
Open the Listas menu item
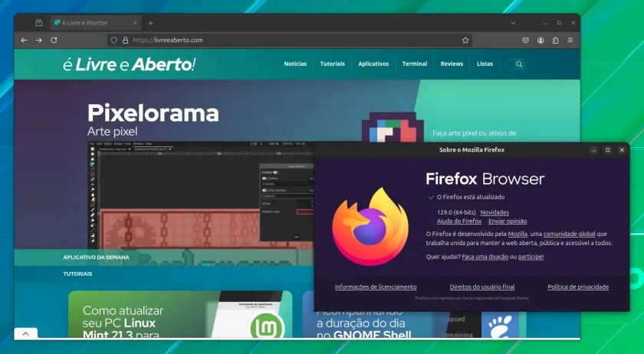(485, 64)
